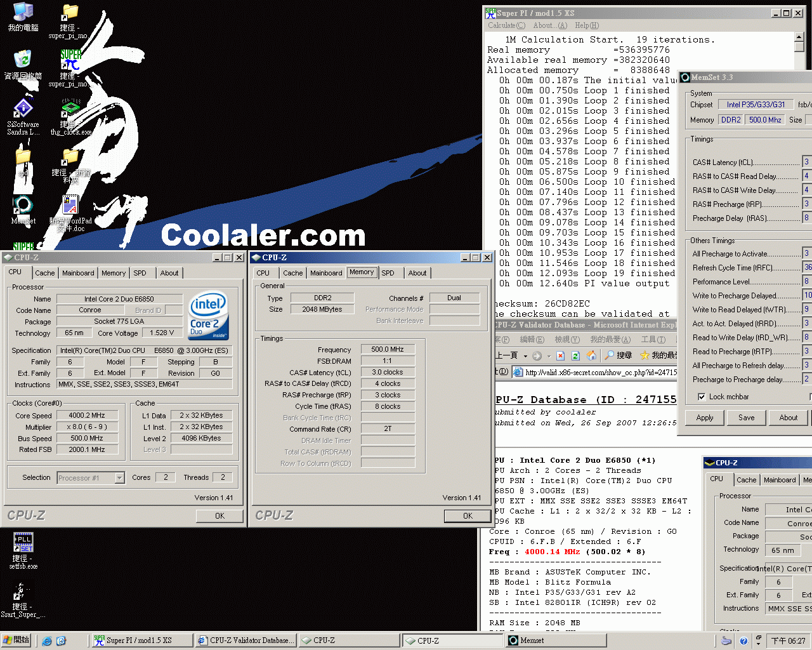Screen dimensions: 812x650
Task: Launch the SiSoftware Sandra desktop icon
Action: pyautogui.click(x=23, y=116)
